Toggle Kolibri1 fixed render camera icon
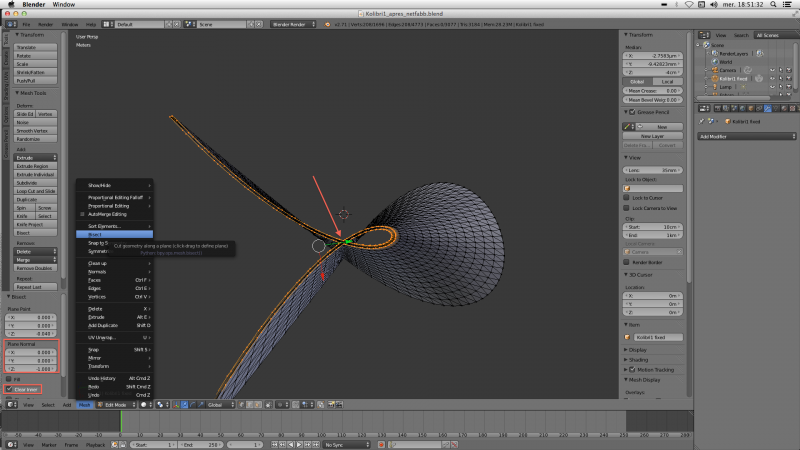The width and height of the screenshot is (800, 450). pyautogui.click(x=789, y=79)
